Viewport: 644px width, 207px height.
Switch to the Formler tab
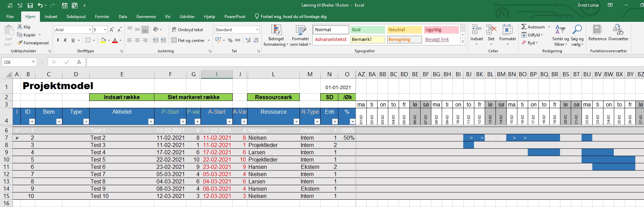102,17
